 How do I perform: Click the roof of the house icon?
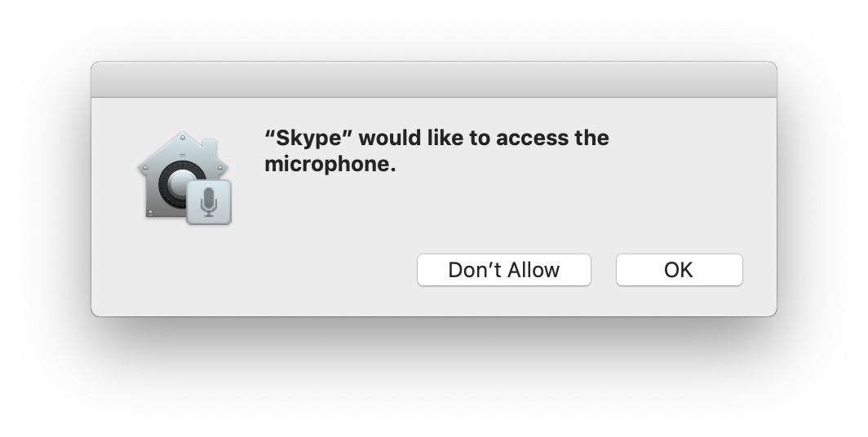click(x=183, y=143)
